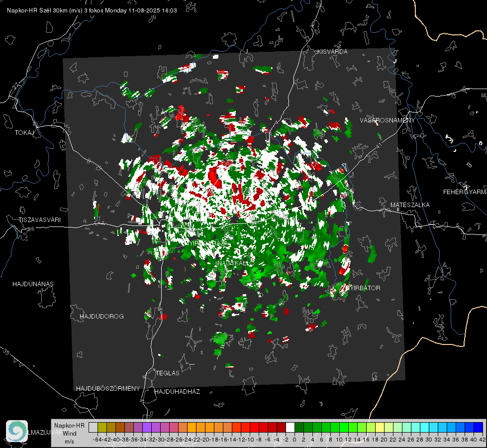The width and height of the screenshot is (487, 448).
Task: Click road number 41 near Vásárosnamény
Action: (379, 145)
